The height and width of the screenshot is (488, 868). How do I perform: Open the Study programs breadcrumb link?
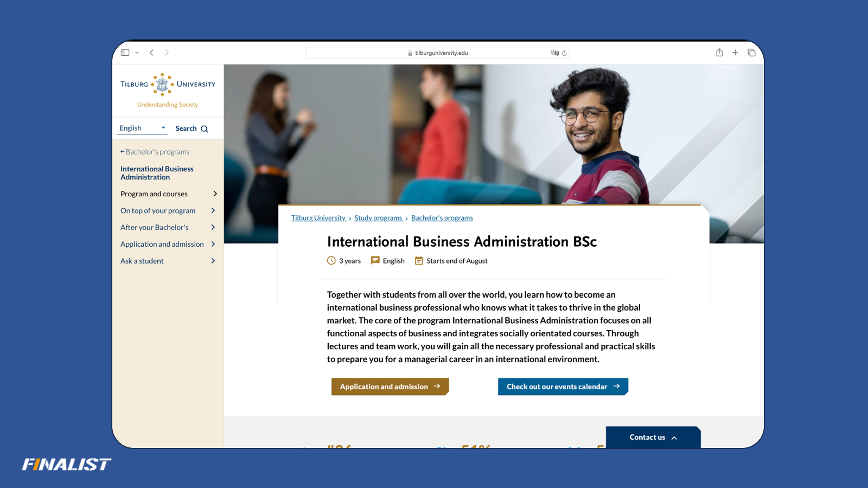click(x=378, y=218)
